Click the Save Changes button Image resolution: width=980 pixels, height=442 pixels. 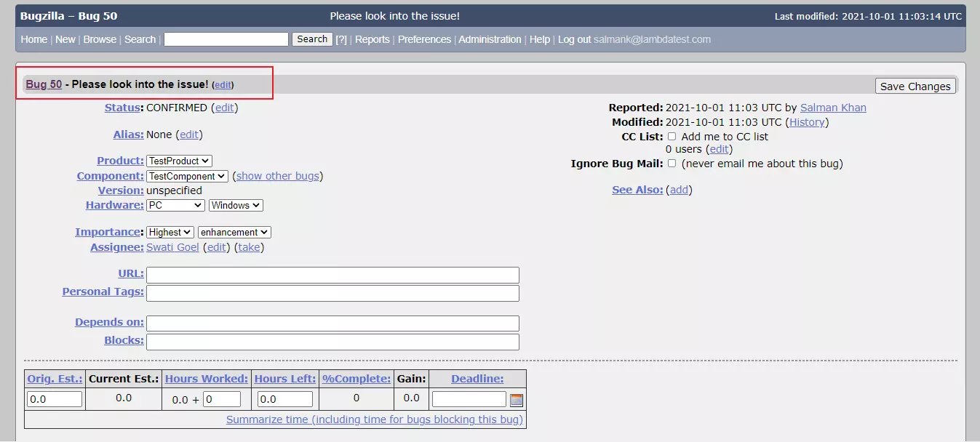(915, 87)
